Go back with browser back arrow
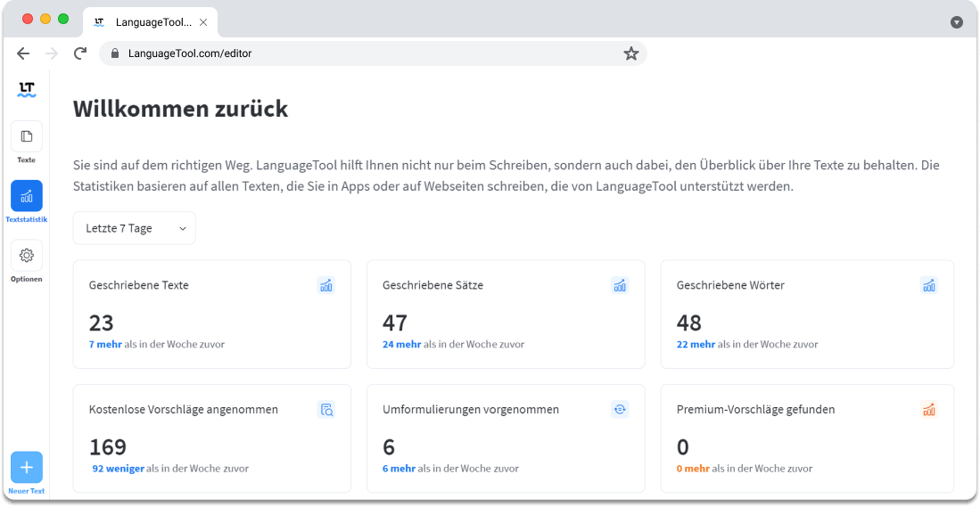This screenshot has height=507, width=980. (23, 53)
